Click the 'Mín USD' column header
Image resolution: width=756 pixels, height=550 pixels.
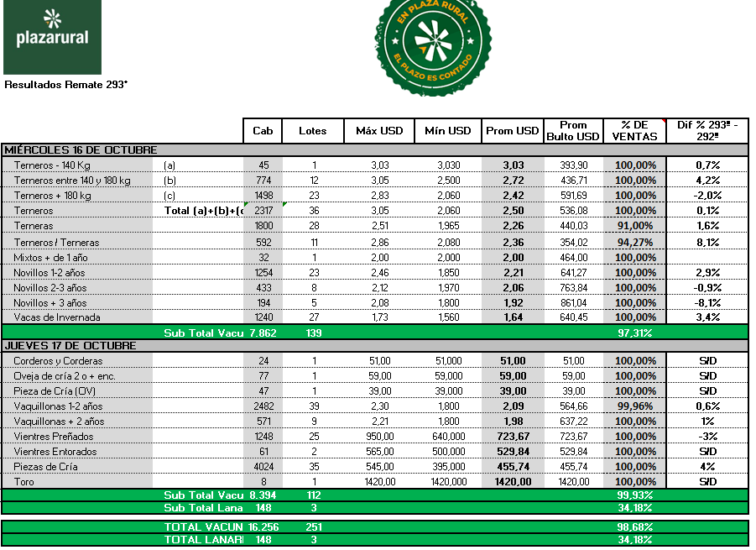(x=448, y=131)
